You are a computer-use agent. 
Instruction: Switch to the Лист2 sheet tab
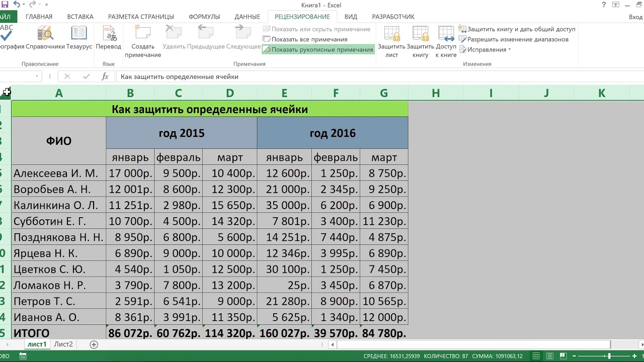[x=63, y=344]
